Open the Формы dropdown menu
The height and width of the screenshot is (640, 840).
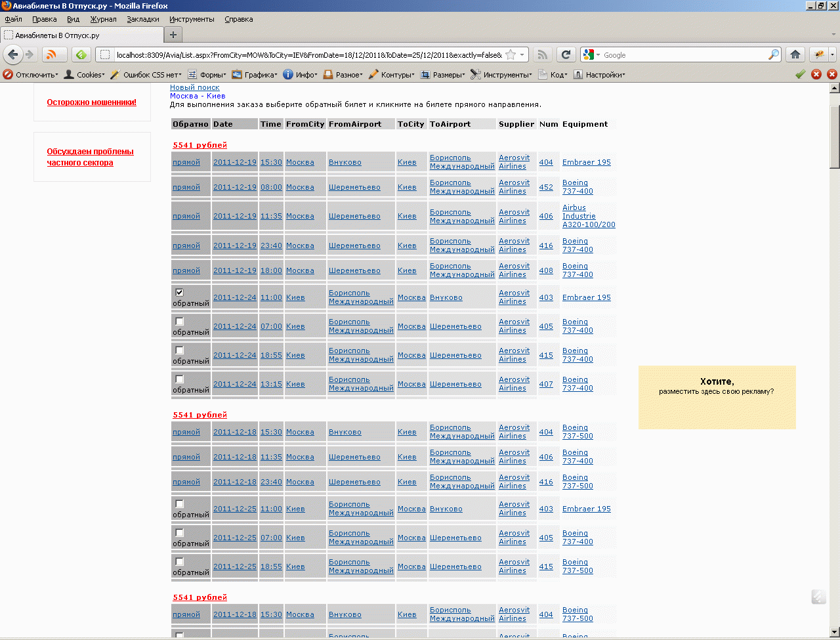click(x=207, y=75)
